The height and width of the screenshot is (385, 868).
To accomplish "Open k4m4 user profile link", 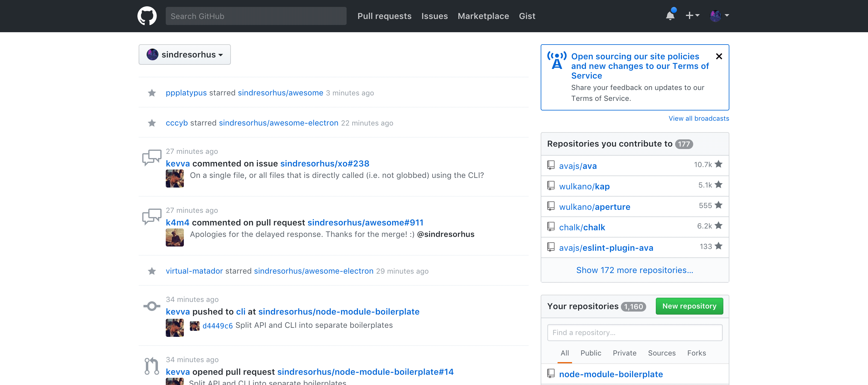I will pos(177,222).
